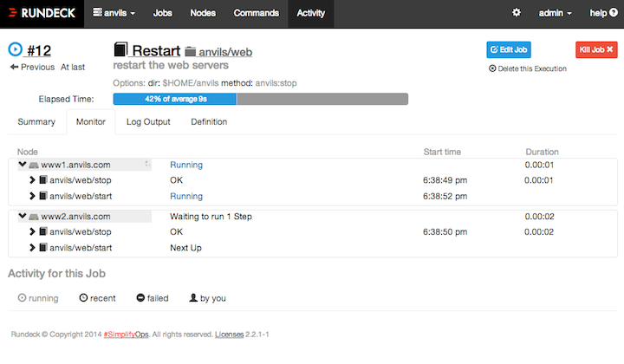This screenshot has height=364, width=624.
Task: Click the help question mark icon
Action: coord(614,13)
